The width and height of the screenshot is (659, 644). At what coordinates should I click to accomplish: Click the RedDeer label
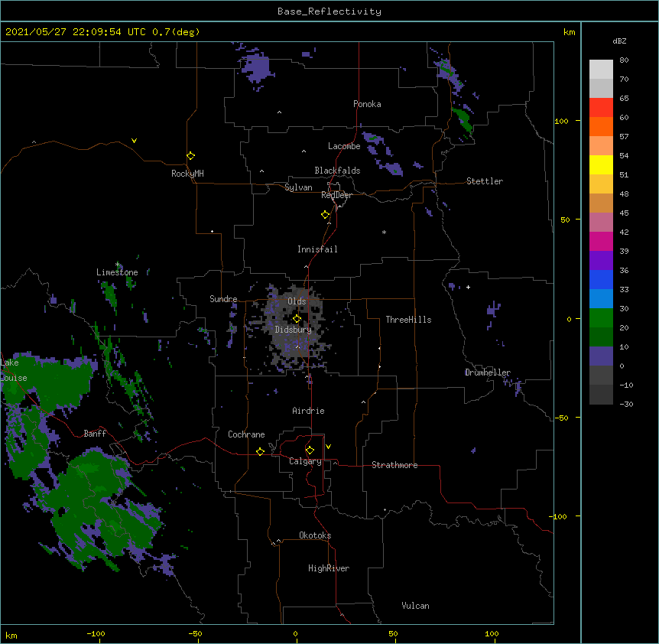click(x=336, y=195)
